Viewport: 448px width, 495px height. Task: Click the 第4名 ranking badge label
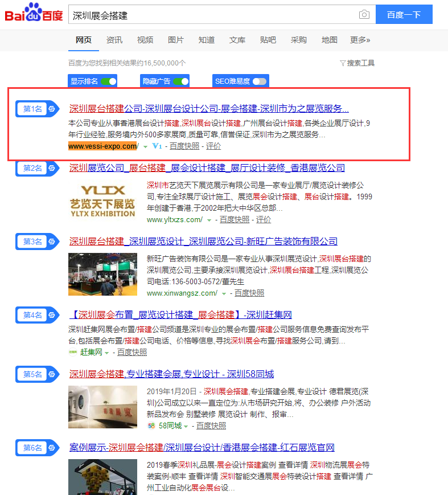point(32,315)
